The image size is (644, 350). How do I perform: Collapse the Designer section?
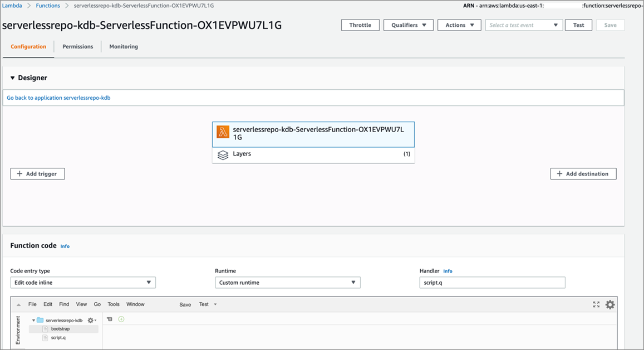[x=12, y=77]
